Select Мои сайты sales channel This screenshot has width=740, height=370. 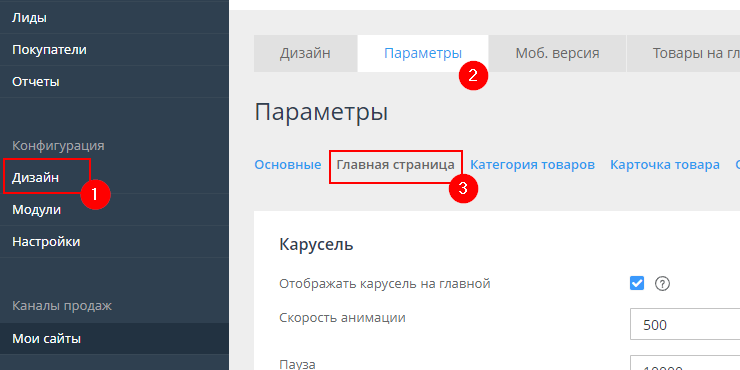coord(114,338)
